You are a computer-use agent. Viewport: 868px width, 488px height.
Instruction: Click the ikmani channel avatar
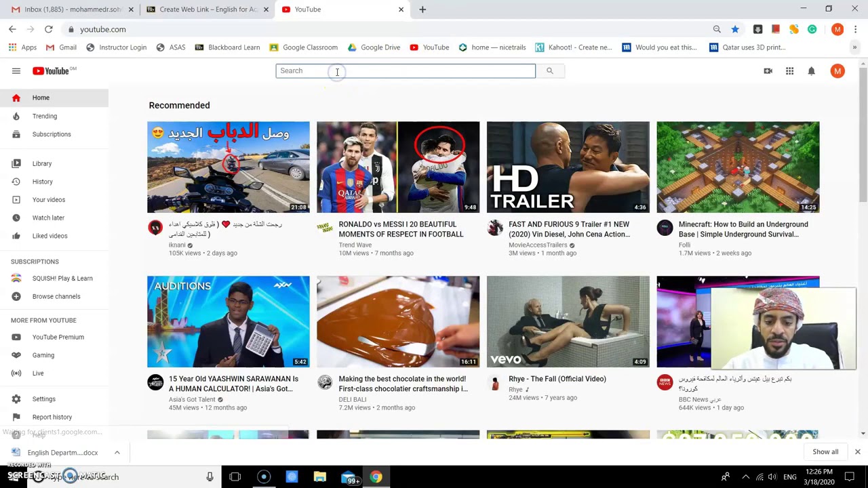pos(155,228)
